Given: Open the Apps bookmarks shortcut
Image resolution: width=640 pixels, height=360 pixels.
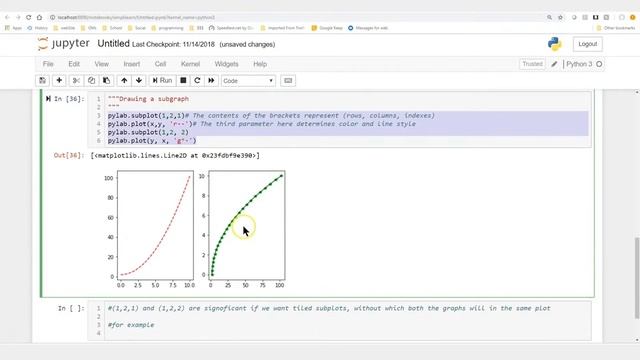Looking at the screenshot, I should [13, 28].
